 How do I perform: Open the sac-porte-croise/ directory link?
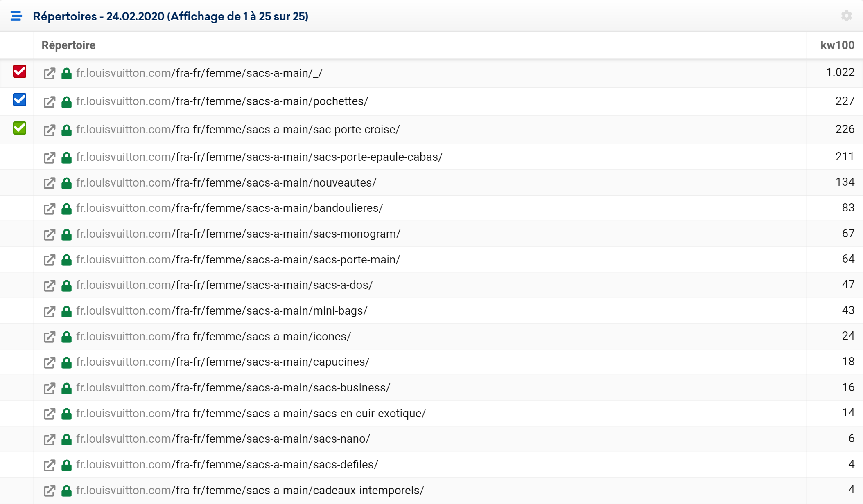(x=238, y=130)
